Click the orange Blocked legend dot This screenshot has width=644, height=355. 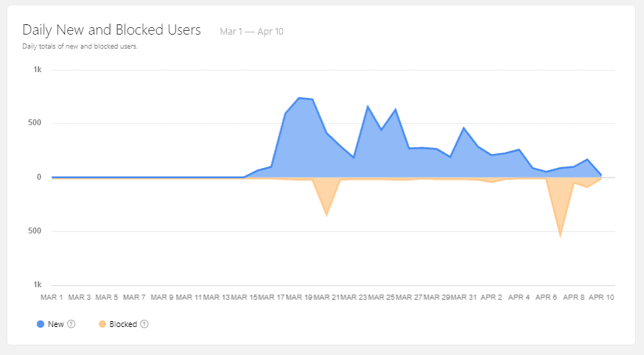[x=101, y=324]
